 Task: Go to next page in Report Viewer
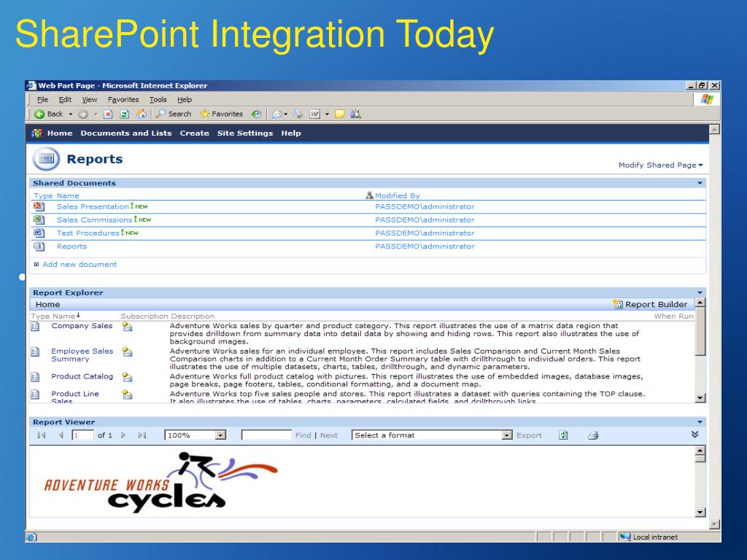123,435
